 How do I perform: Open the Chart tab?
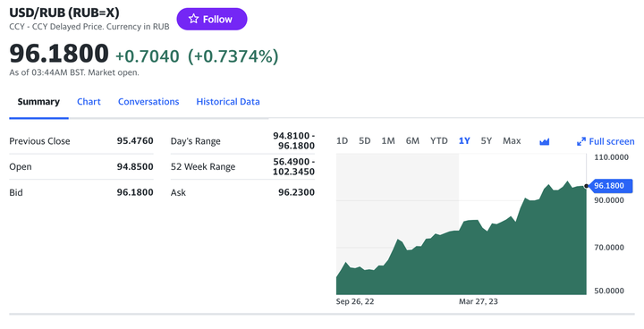(x=89, y=101)
